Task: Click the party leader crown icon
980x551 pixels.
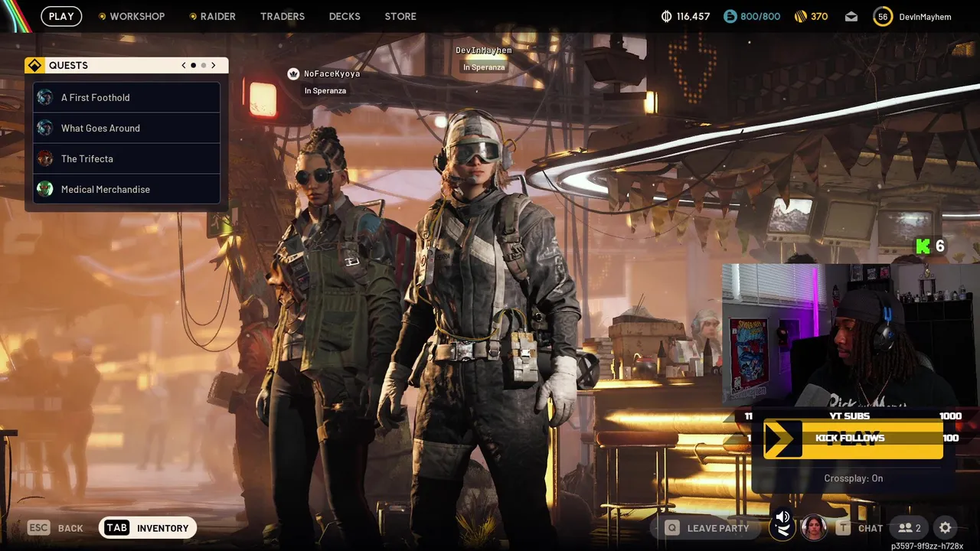Action: [x=293, y=73]
